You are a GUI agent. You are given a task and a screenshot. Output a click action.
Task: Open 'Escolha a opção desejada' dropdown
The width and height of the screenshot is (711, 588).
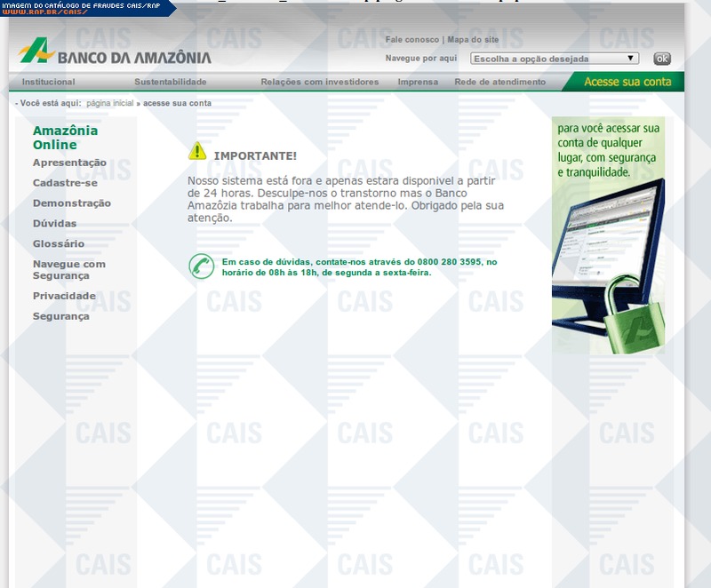[555, 59]
